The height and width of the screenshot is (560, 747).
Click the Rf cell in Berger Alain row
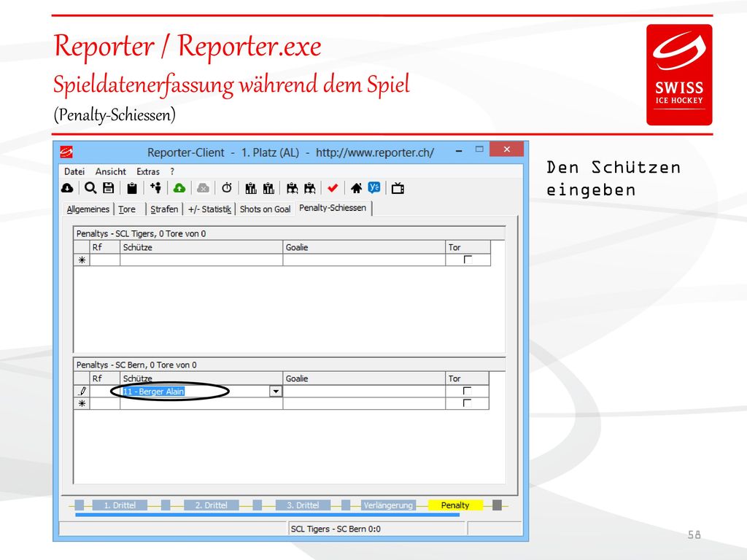(105, 392)
